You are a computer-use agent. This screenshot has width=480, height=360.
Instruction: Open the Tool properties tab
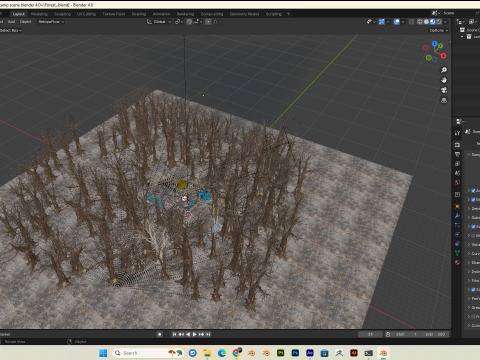coord(457,133)
